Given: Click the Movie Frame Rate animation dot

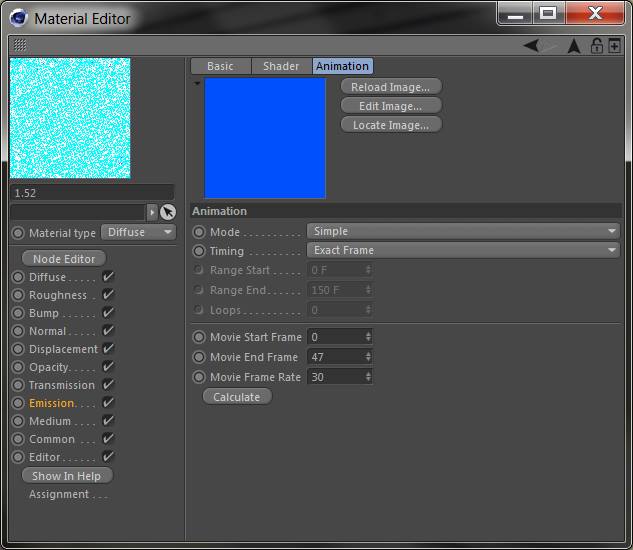Looking at the screenshot, I should (199, 377).
